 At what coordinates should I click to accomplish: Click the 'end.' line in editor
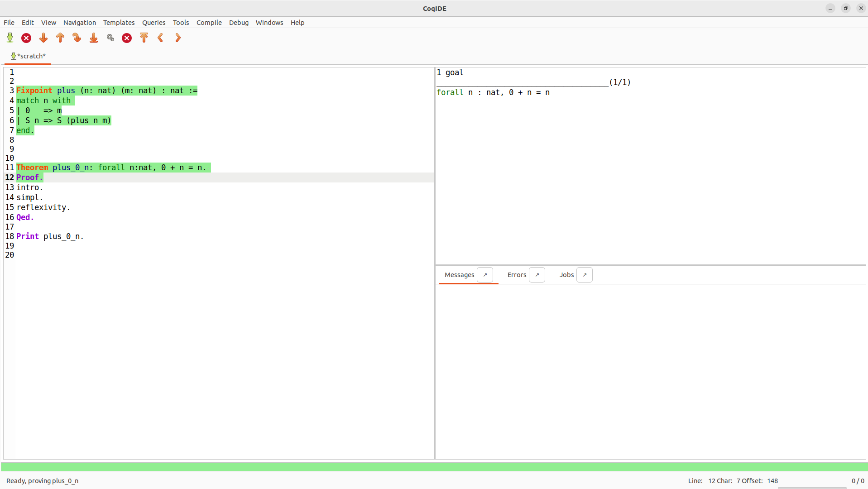25,130
